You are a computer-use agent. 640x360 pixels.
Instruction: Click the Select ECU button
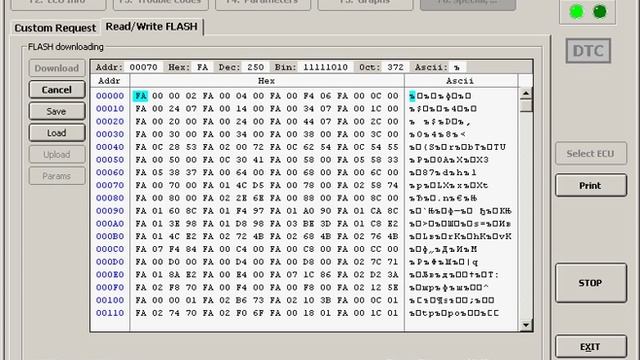point(591,153)
